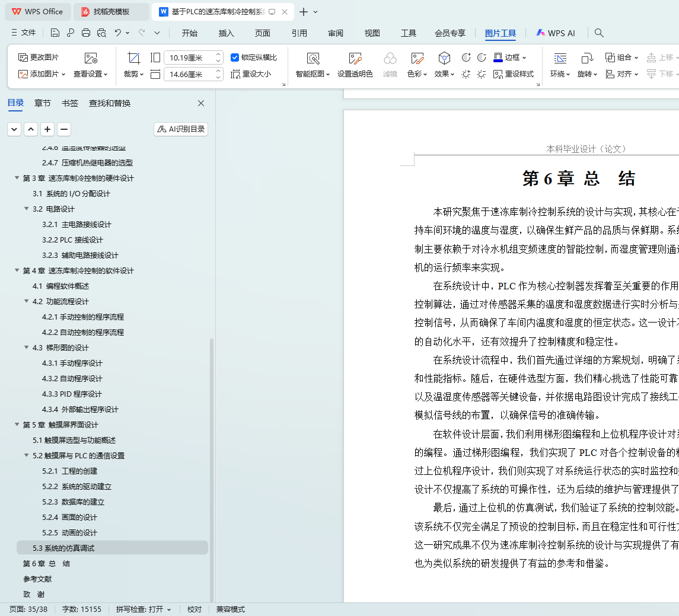Image resolution: width=679 pixels, height=616 pixels.
Task: Collapse 3.2 电路设计 tree node
Action: (x=27, y=209)
